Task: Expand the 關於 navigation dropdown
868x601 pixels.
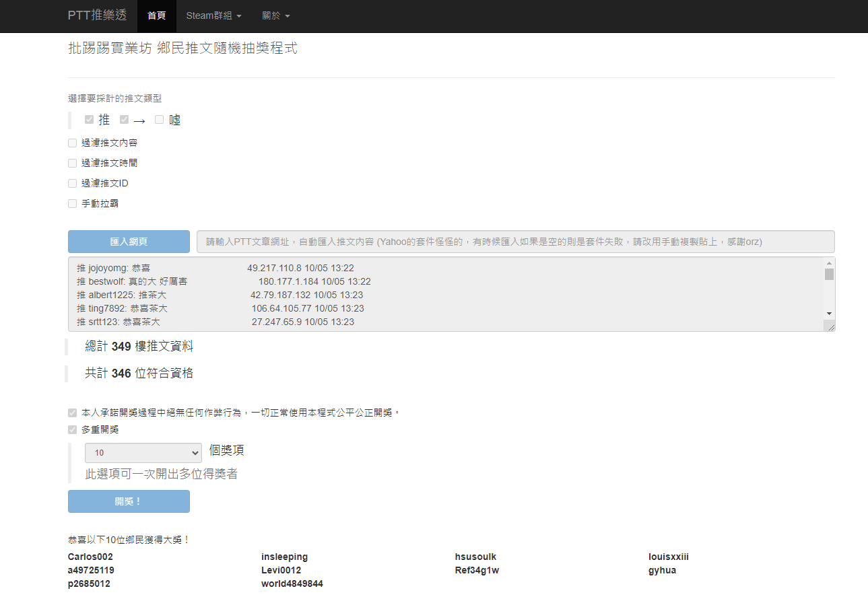Action: [276, 15]
